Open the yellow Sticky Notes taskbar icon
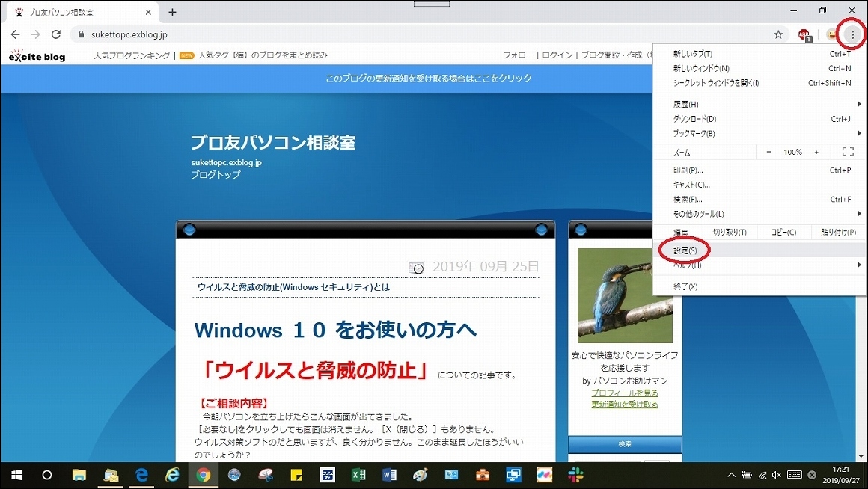This screenshot has width=868, height=489. click(296, 476)
